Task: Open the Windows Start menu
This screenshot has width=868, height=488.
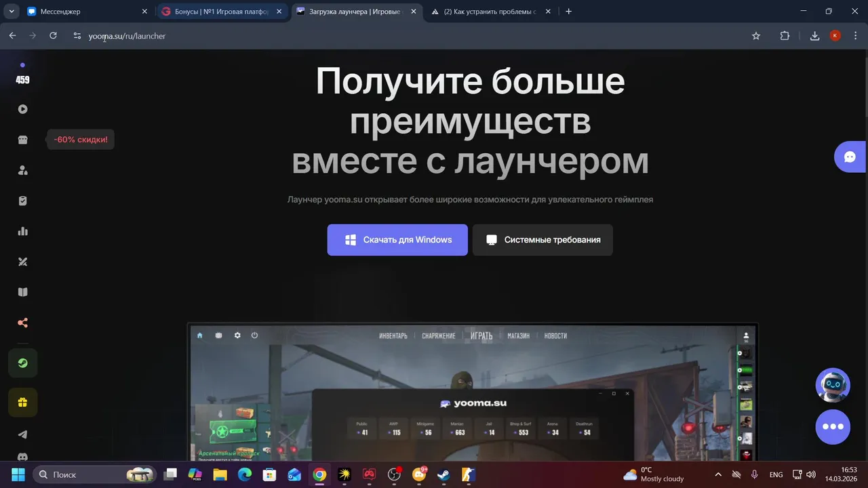Action: (x=18, y=474)
